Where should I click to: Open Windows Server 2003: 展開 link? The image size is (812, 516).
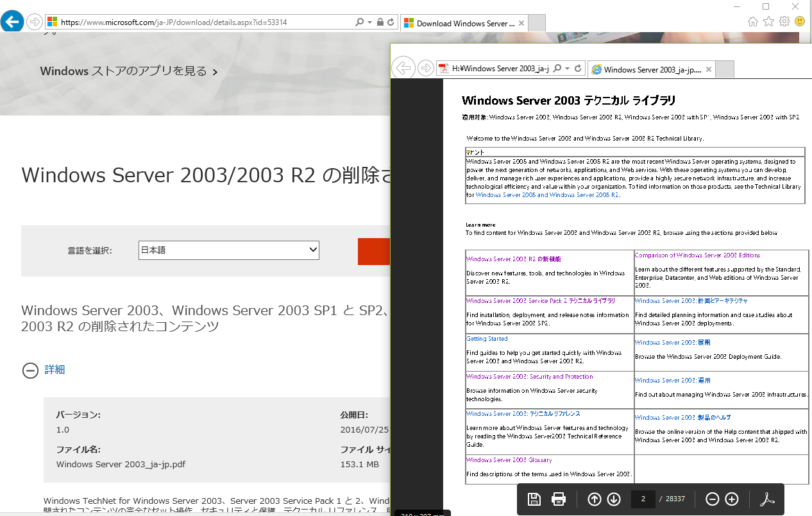coord(673,343)
